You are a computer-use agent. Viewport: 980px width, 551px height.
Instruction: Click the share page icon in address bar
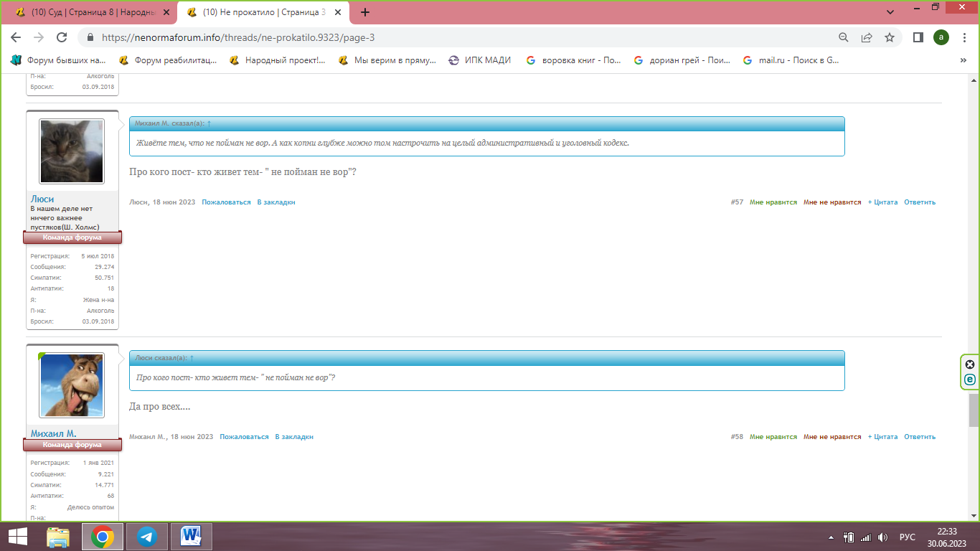coord(867,37)
